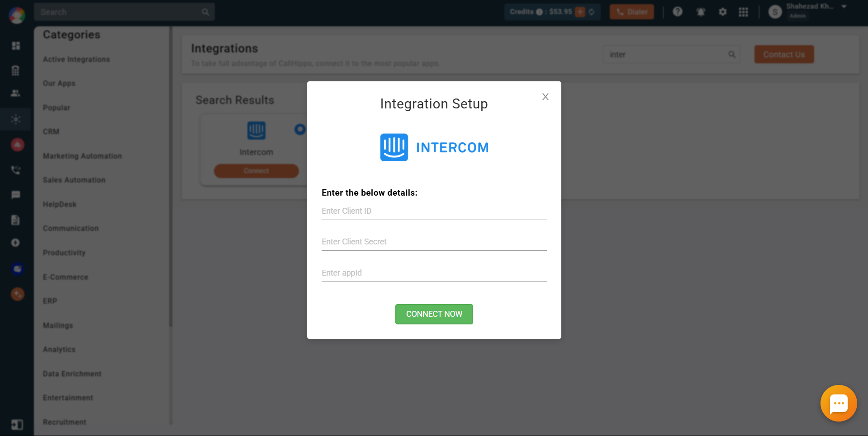This screenshot has height=436, width=868.
Task: Close the Integration Setup dialog
Action: click(x=545, y=97)
